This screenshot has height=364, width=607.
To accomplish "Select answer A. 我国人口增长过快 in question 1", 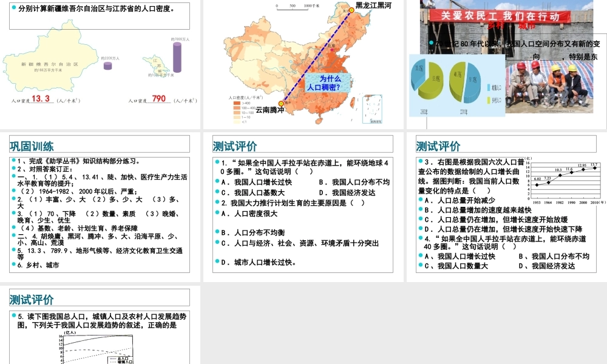I will [x=256, y=182].
